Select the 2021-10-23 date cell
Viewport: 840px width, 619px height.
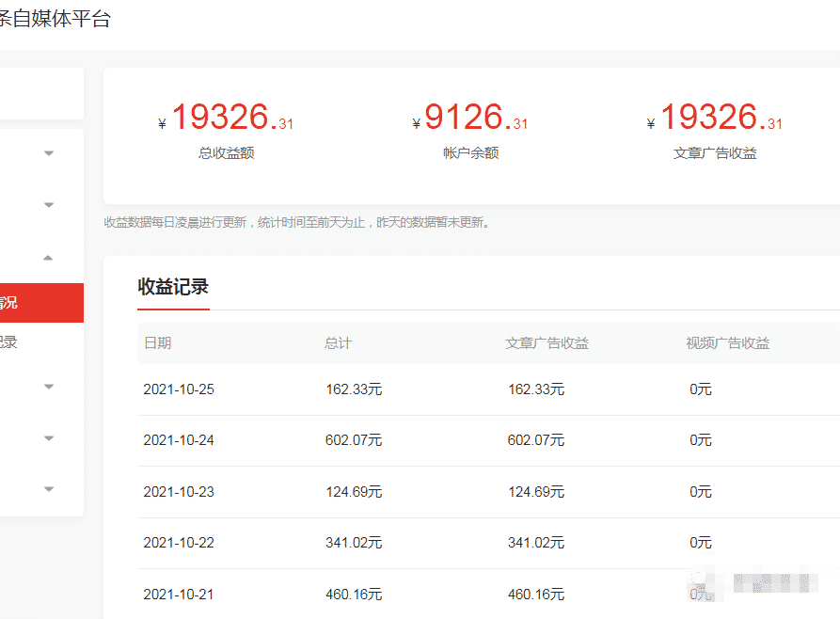(179, 491)
